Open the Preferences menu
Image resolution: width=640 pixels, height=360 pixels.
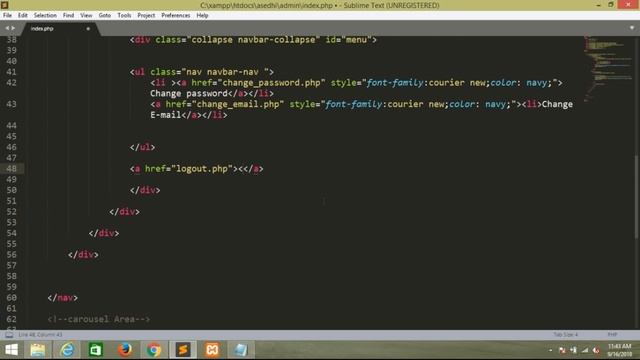tap(176, 16)
